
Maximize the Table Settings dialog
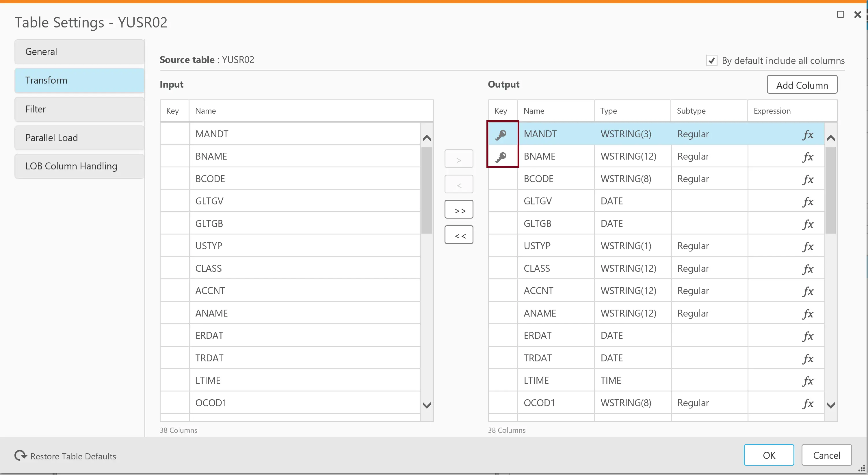(840, 14)
